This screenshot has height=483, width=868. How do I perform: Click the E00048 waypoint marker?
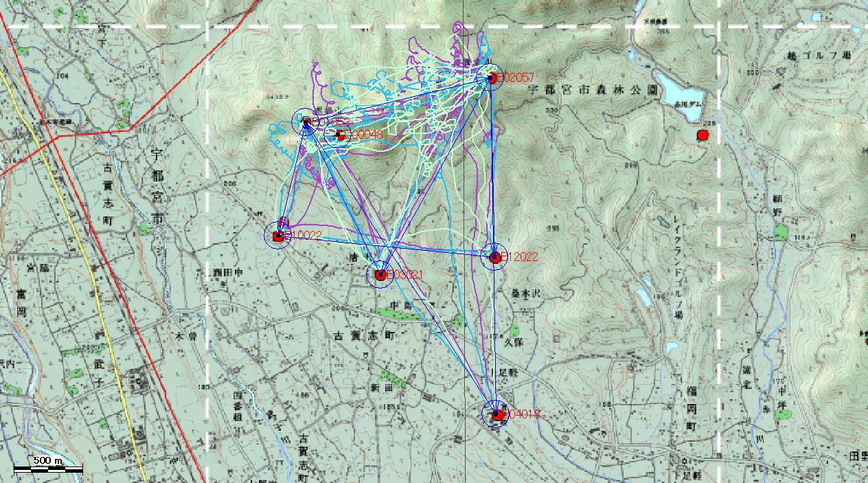pyautogui.click(x=339, y=135)
